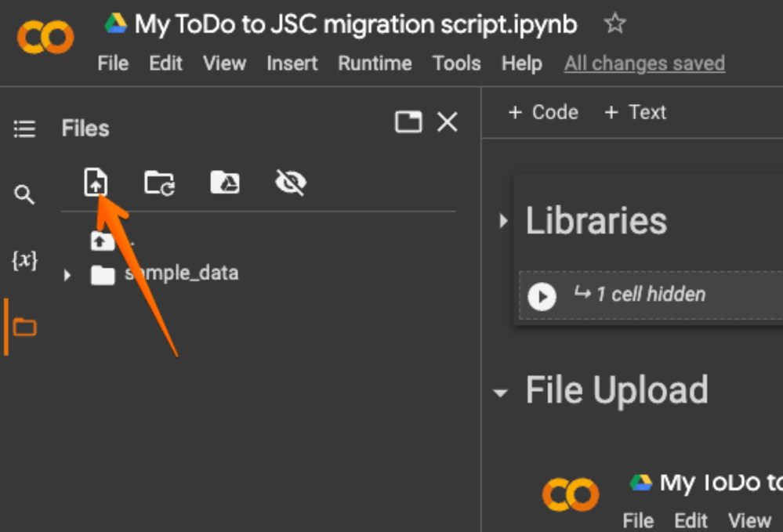The width and height of the screenshot is (783, 532).
Task: Open the File menu
Action: pos(113,63)
